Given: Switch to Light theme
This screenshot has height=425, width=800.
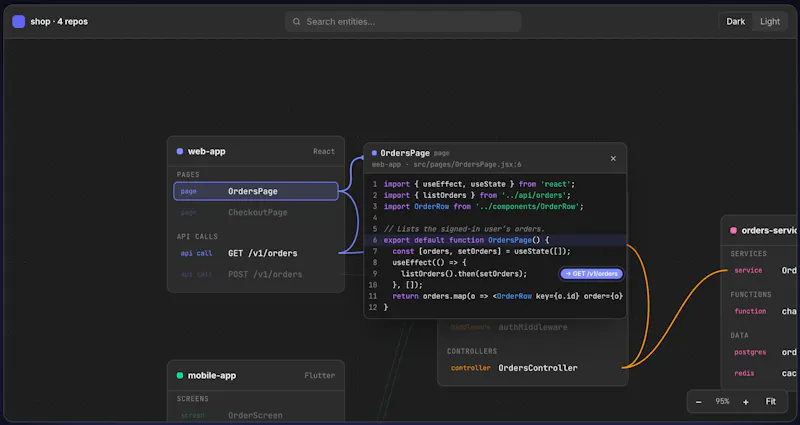Looking at the screenshot, I should 769,21.
